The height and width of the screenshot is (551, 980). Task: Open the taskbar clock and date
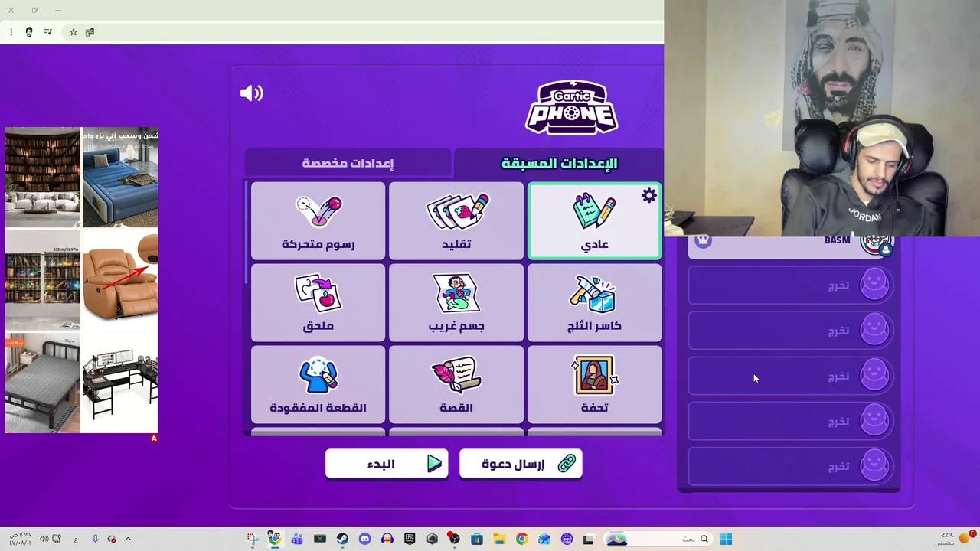pyautogui.click(x=21, y=539)
